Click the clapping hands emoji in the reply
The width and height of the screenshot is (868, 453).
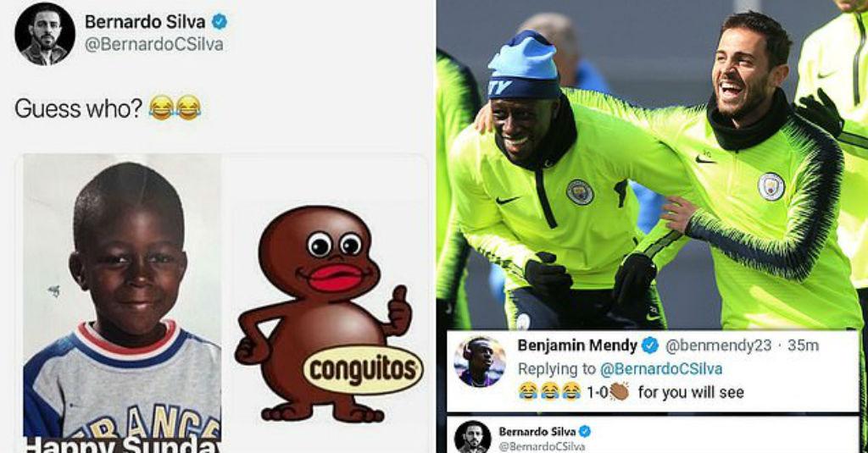tap(620, 392)
